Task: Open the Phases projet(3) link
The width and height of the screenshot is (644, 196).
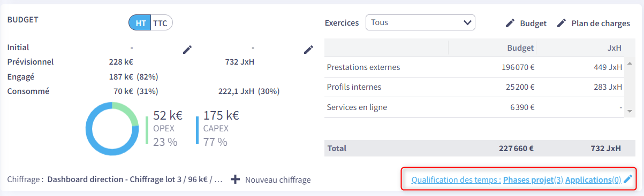Action: pyautogui.click(x=533, y=180)
